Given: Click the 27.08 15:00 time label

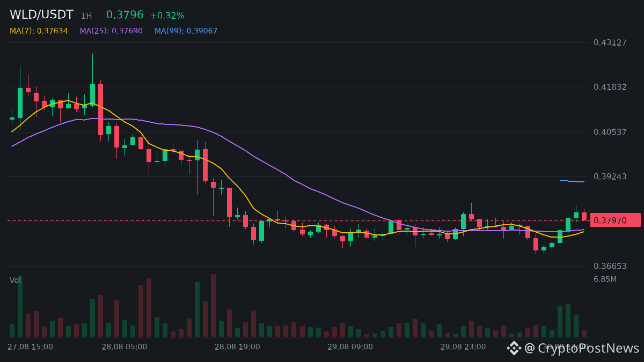Looking at the screenshot, I should click(x=30, y=347).
